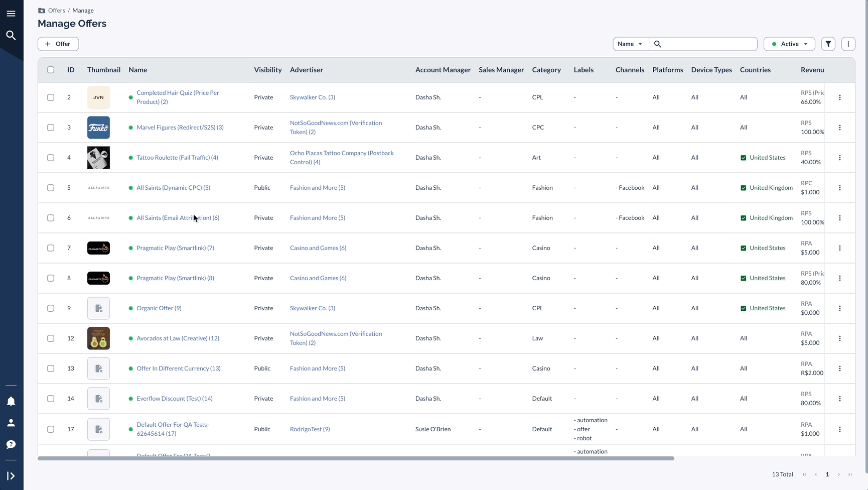Open the Offers breadcrumb link
This screenshot has height=490, width=868.
tap(57, 11)
